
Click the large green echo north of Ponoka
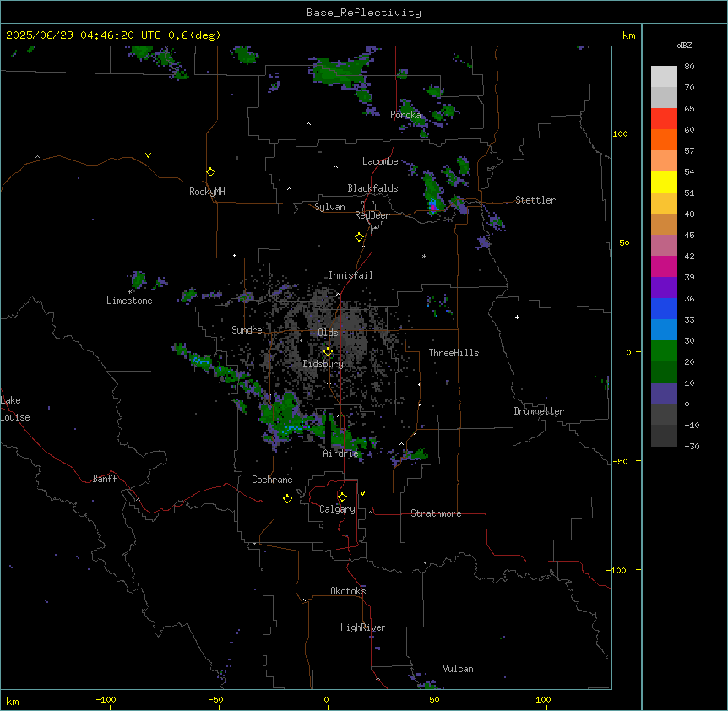click(x=340, y=72)
